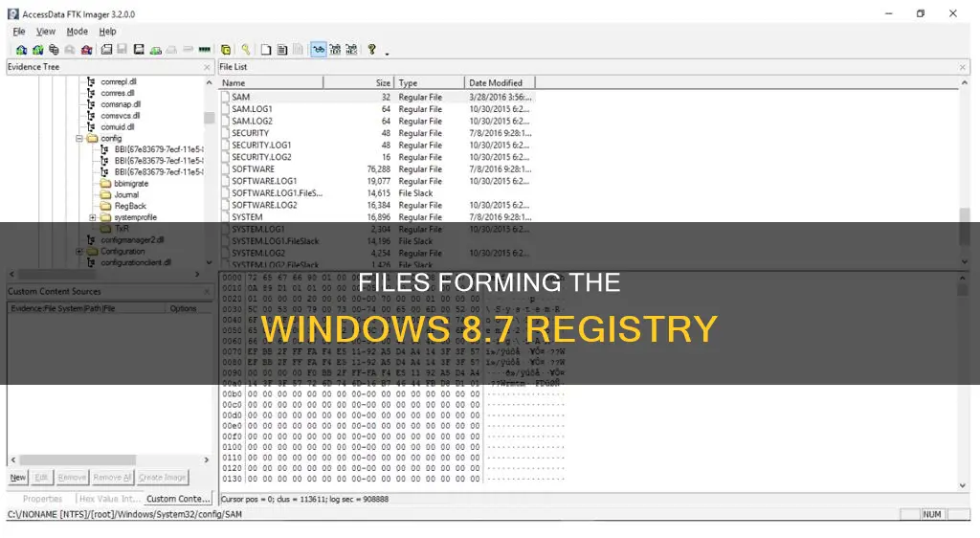Click the Evidence Tree vertical scrollbar thumb
980x538 pixels.
(209, 118)
